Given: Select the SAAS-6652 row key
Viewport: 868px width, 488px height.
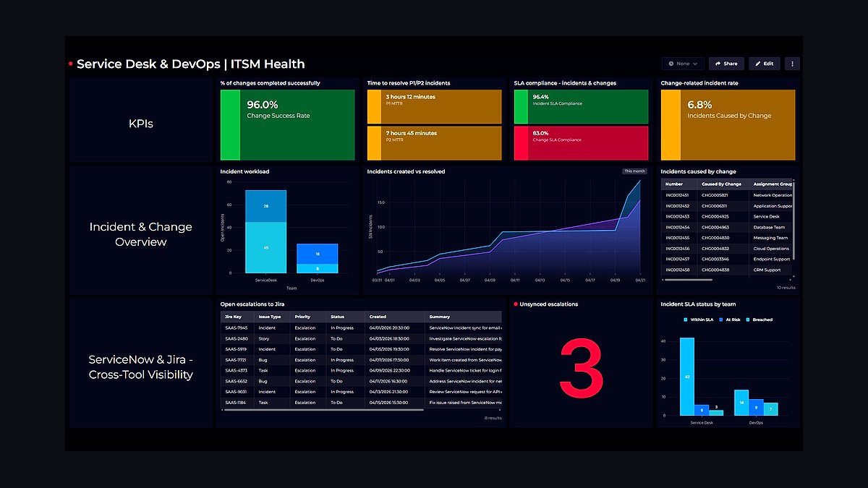Looking at the screenshot, I should (x=236, y=381).
